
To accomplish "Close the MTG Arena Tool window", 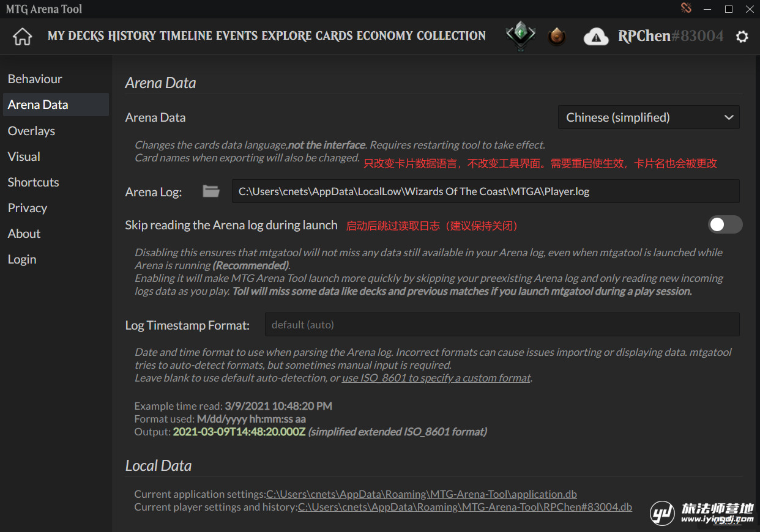I will tap(750, 9).
